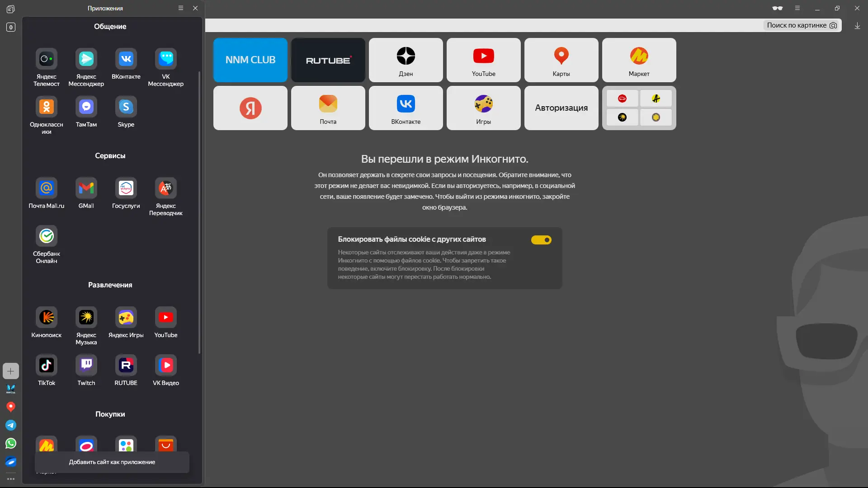
Task: Open the Кинопоиск app
Action: pyautogui.click(x=46, y=319)
